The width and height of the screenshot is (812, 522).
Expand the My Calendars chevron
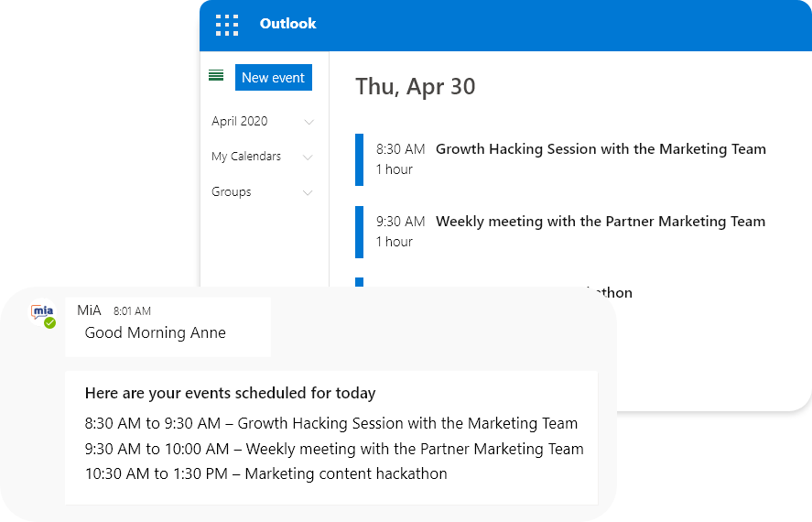[308, 158]
